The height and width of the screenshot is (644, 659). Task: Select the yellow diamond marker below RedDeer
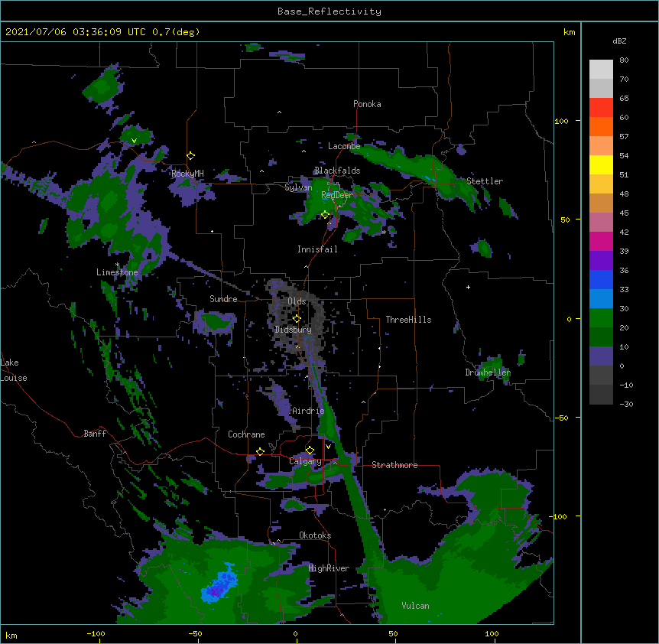click(325, 215)
